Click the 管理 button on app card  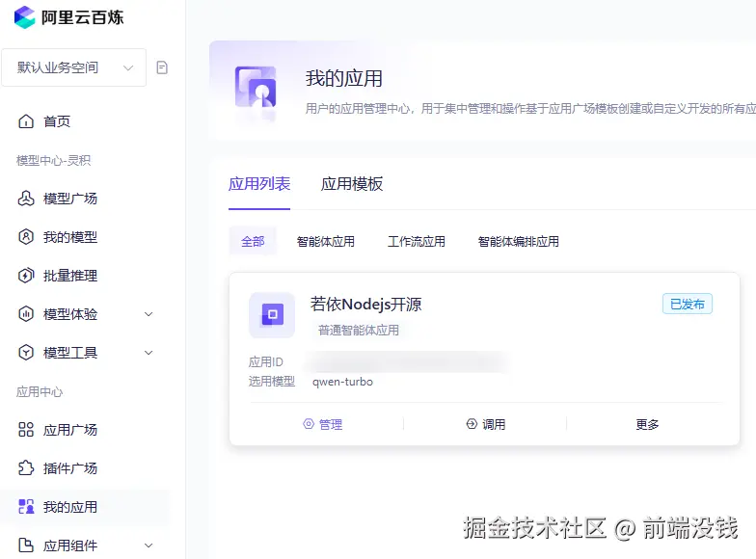322,424
